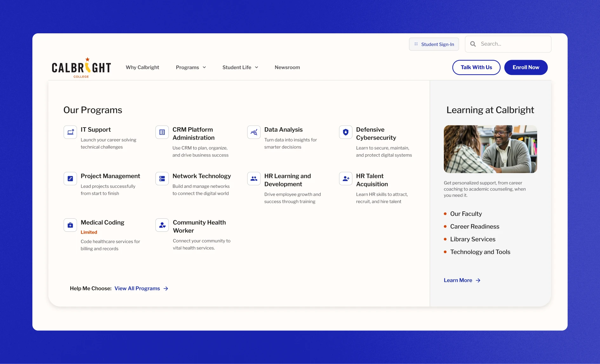The height and width of the screenshot is (364, 600).
Task: Select the Project Management program title
Action: click(x=110, y=176)
